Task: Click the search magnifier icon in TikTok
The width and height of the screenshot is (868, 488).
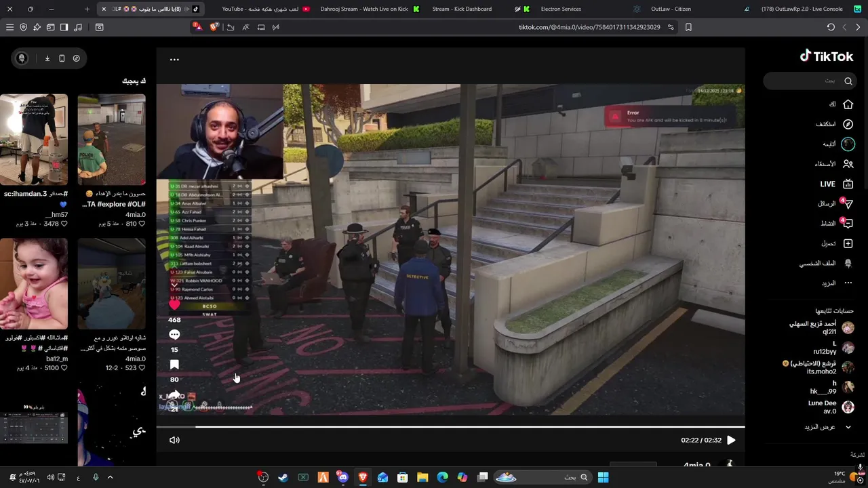Action: [x=848, y=81]
